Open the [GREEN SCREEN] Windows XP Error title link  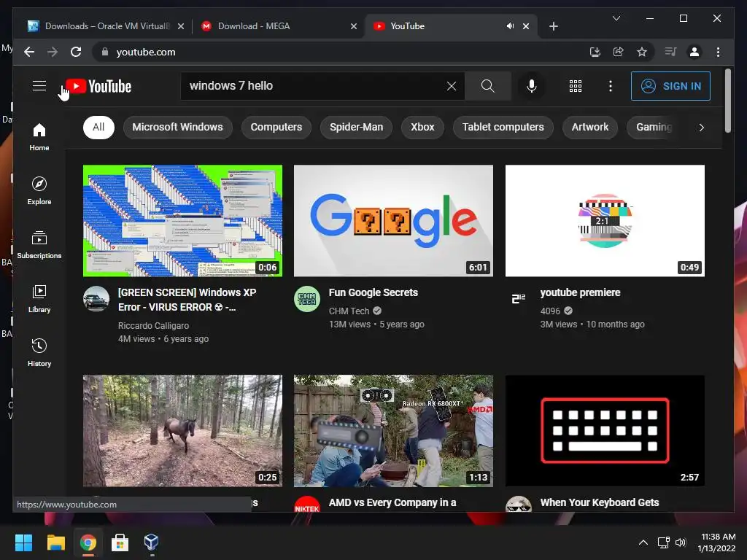coord(187,300)
